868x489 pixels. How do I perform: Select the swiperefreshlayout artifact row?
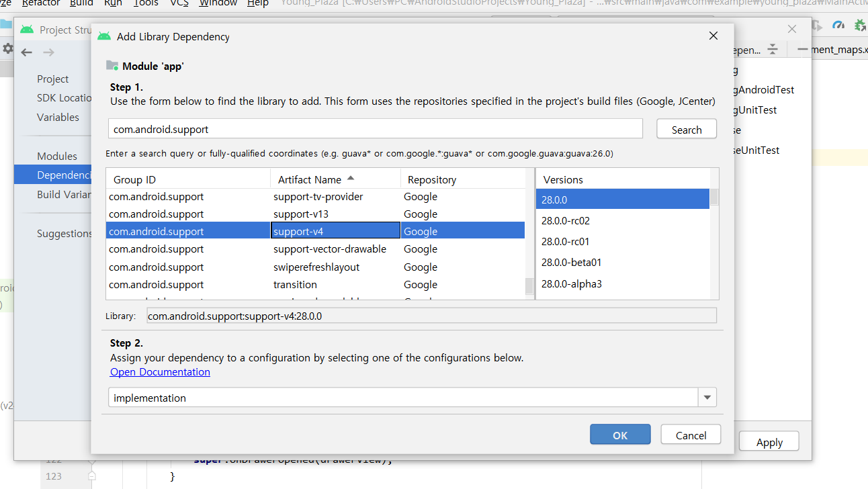pos(315,267)
